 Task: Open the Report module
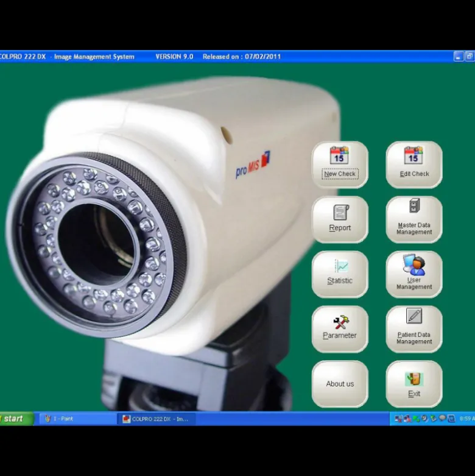click(x=340, y=219)
